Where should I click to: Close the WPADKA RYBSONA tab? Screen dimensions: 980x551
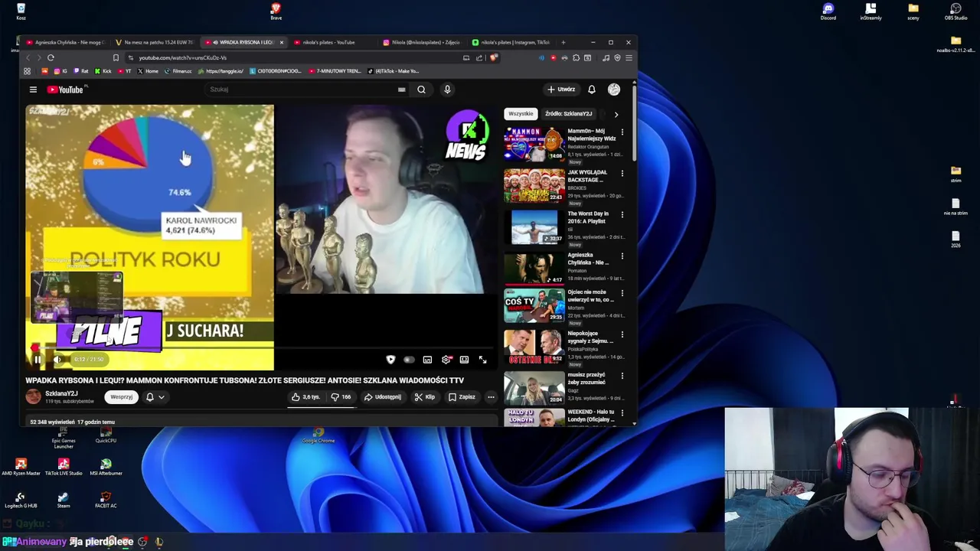click(x=281, y=43)
